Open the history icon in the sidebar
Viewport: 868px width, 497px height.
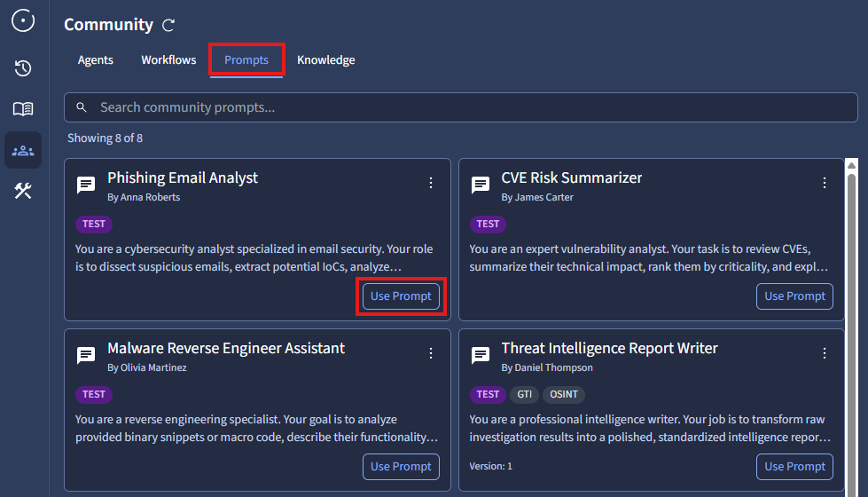[23, 68]
